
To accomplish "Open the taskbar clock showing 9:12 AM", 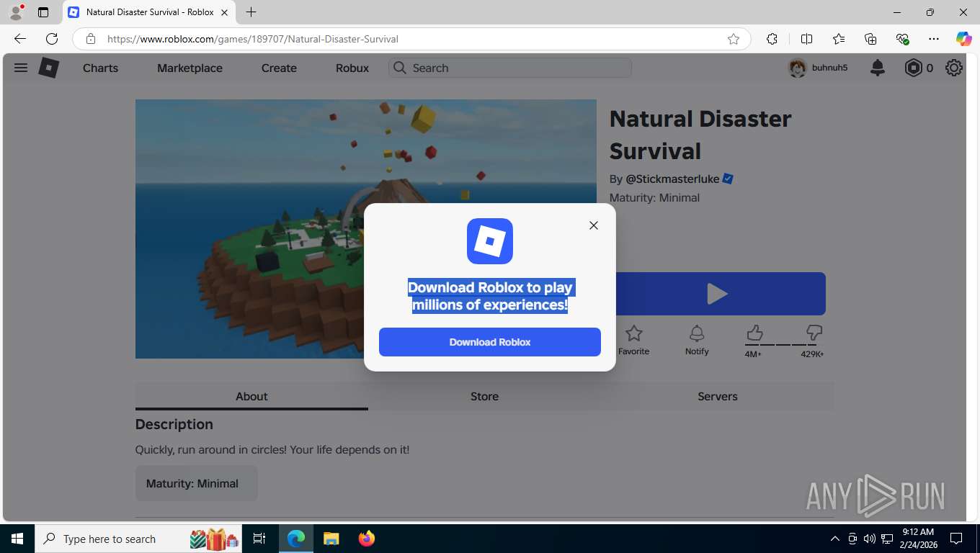I will coord(918,539).
